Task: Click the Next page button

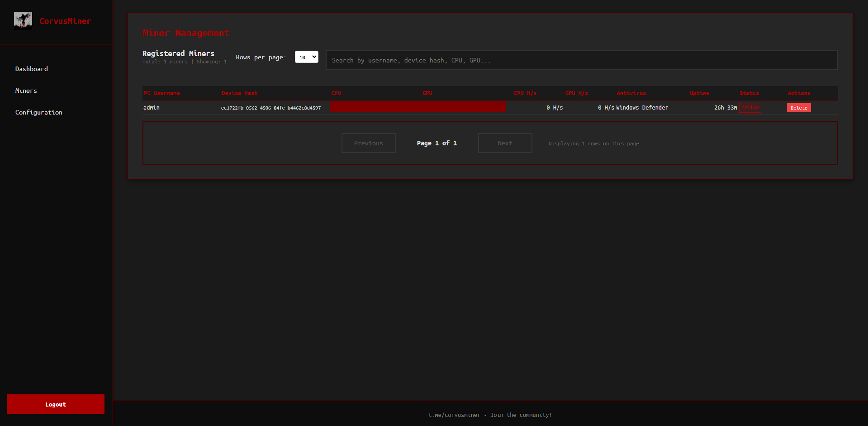Action: click(505, 143)
